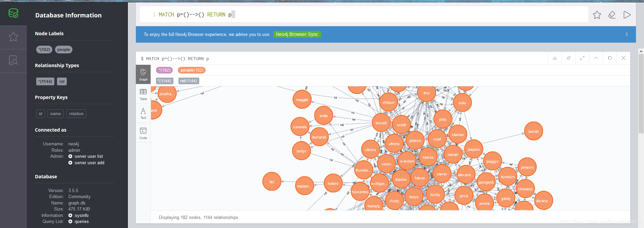The image size is (644, 228).
Task: Select the chitauri node in graph
Action: tap(388, 102)
